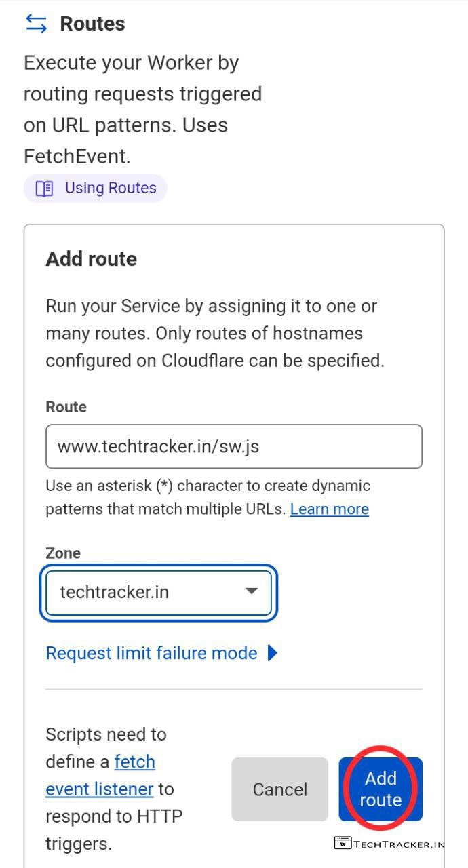Image resolution: width=468 pixels, height=868 pixels.
Task: Click the Routes swap-arrows icon
Action: pyautogui.click(x=36, y=24)
